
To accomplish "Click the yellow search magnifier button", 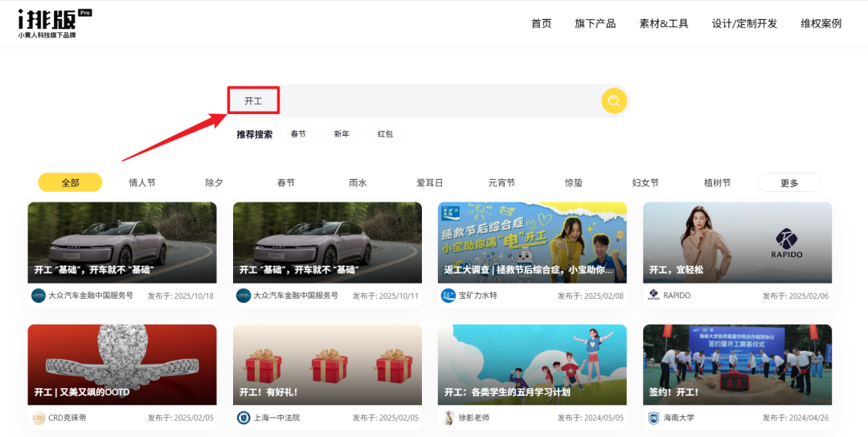I will 614,100.
